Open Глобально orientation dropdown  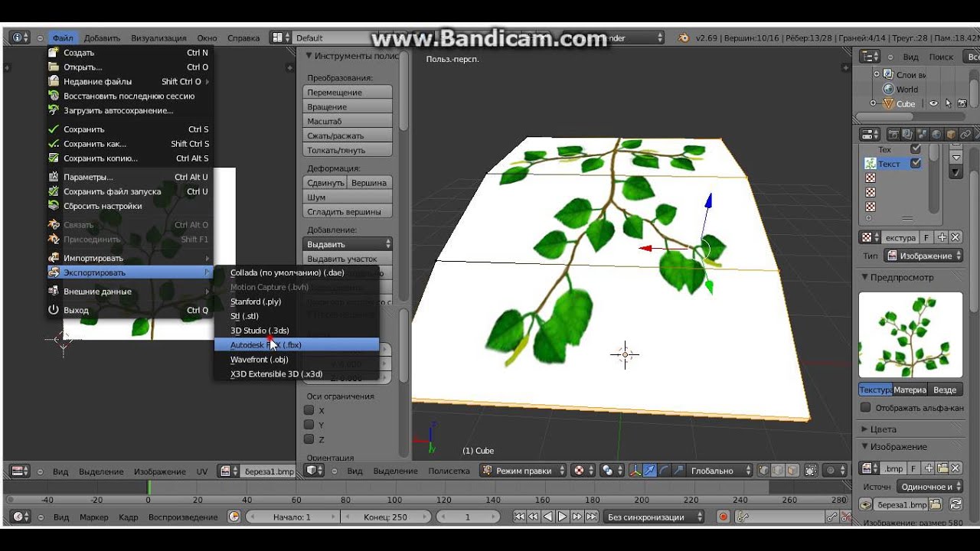point(719,470)
